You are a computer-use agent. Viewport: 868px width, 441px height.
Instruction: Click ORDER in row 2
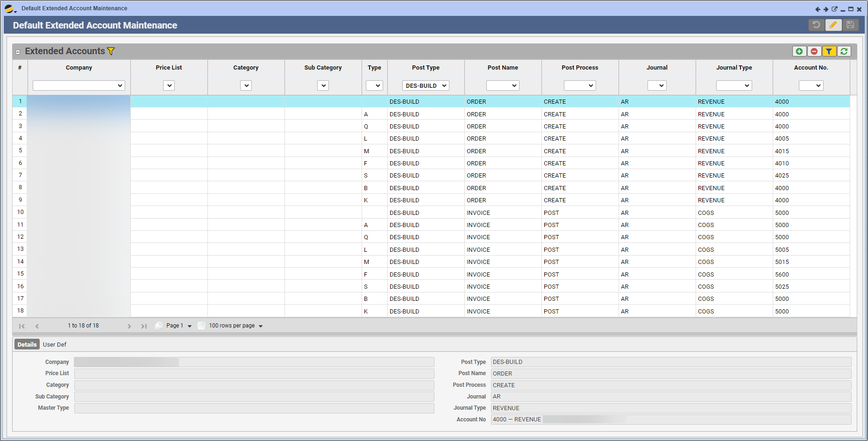coord(476,114)
